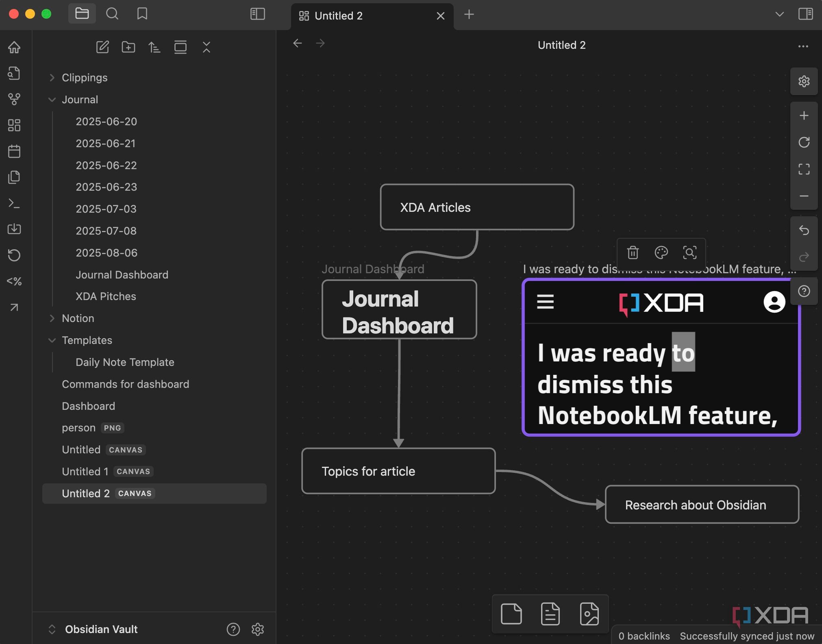Open the file explorer tab icon

tap(82, 14)
